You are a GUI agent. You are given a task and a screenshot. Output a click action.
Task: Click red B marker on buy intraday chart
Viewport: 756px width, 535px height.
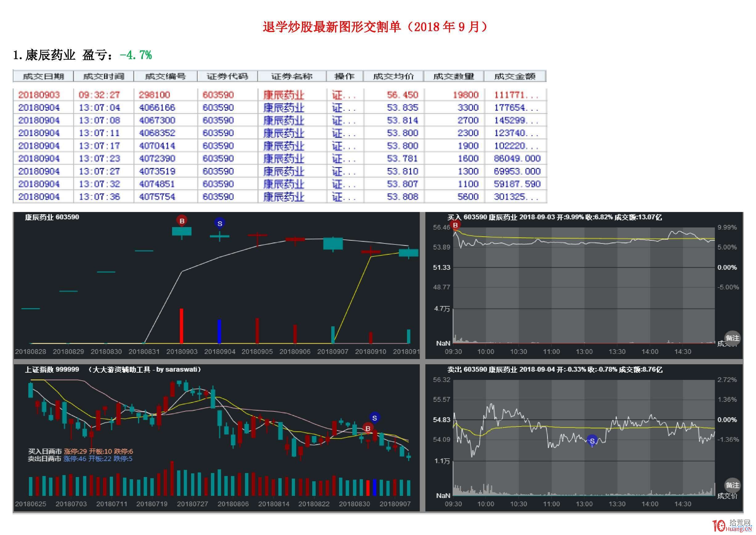tap(455, 225)
